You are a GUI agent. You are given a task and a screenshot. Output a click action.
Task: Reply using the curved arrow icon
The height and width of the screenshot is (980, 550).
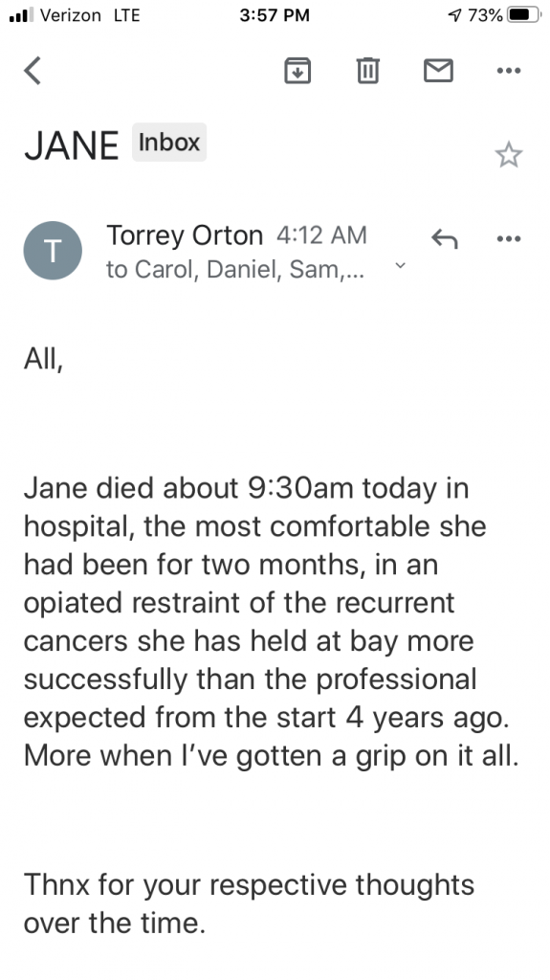[445, 238]
